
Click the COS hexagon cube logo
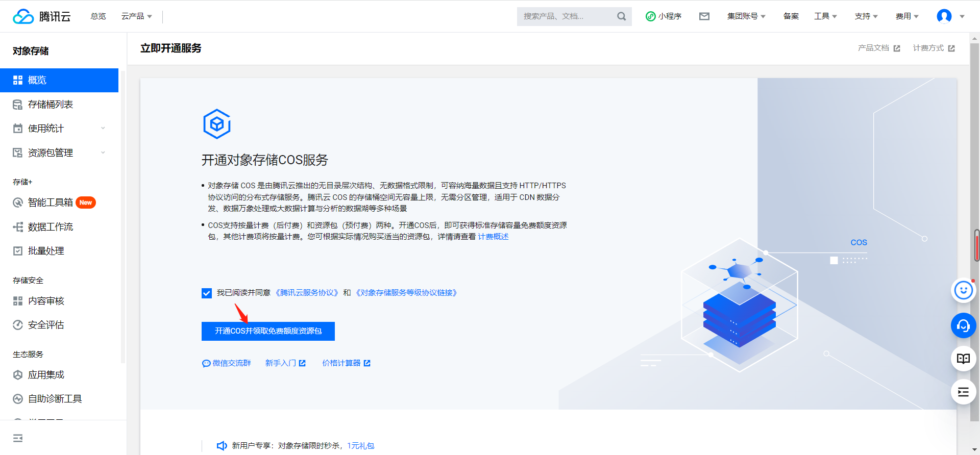(x=217, y=124)
